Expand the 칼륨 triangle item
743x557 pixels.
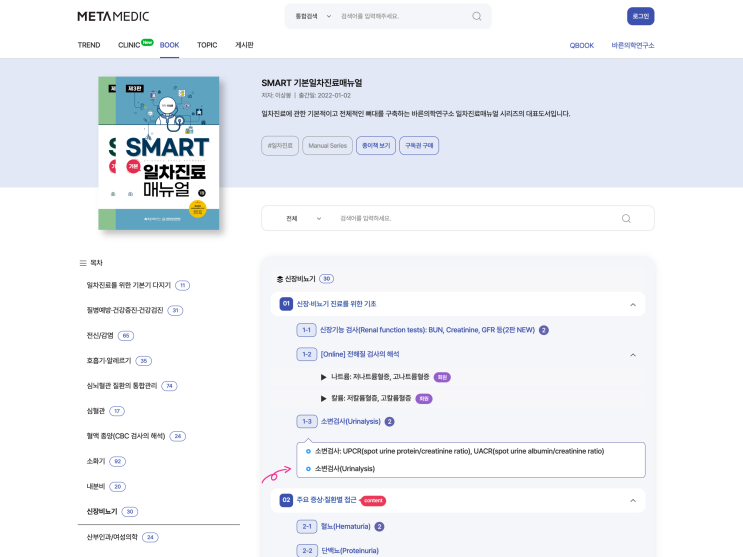[x=324, y=399]
